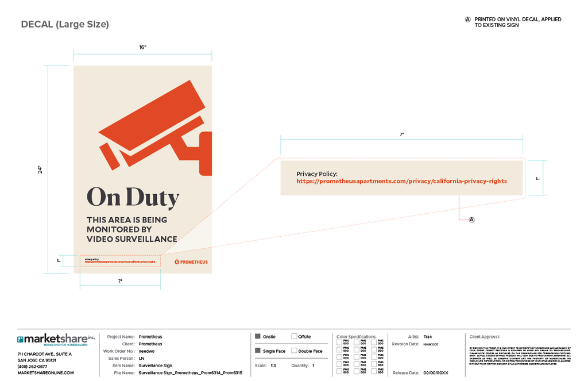Toggle the Single Face checkbox

[x=258, y=351]
